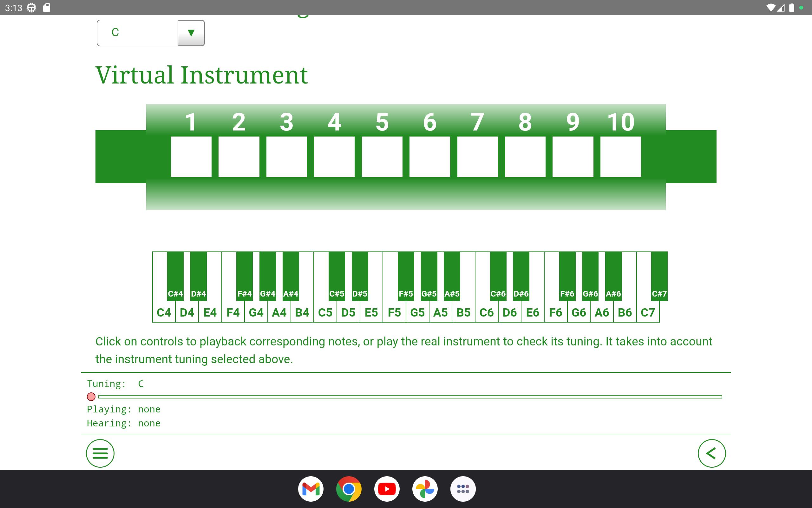Play the G6 piano key
The width and height of the screenshot is (812, 508).
point(579,312)
